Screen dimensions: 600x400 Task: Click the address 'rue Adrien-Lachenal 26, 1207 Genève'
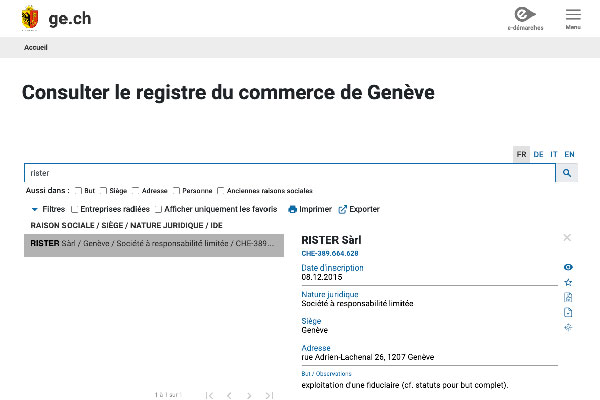(368, 357)
